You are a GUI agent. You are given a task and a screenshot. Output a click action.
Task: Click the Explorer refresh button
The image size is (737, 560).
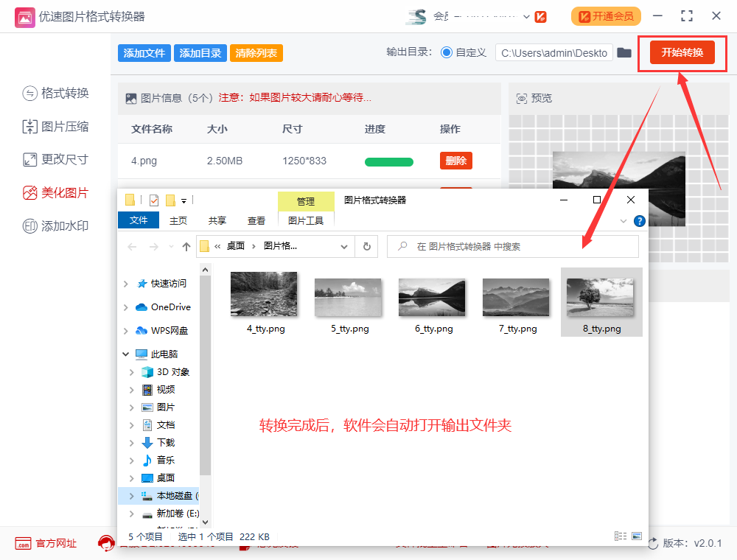tap(366, 247)
